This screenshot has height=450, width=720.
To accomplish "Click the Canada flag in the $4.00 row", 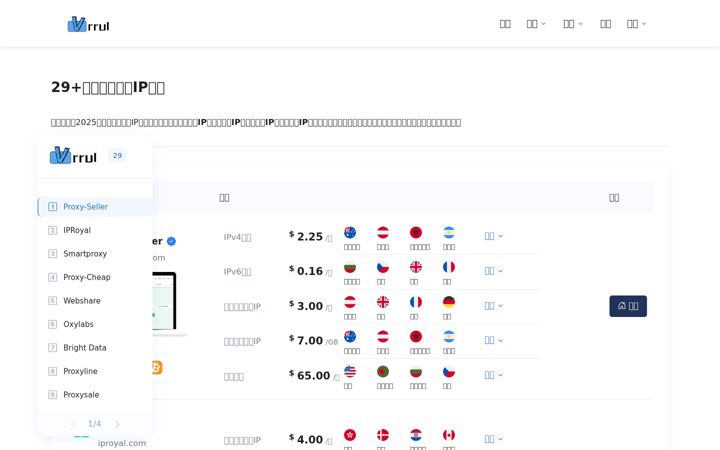I will [x=449, y=435].
